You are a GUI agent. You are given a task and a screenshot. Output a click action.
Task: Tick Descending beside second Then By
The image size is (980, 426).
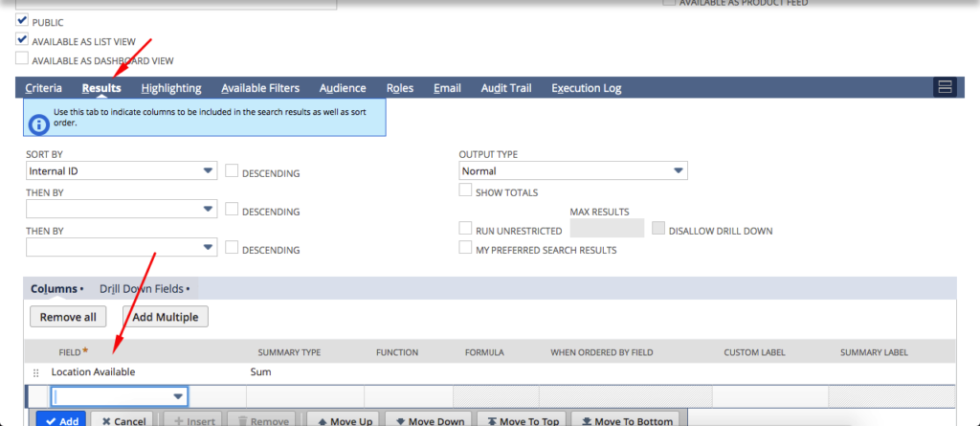click(232, 248)
